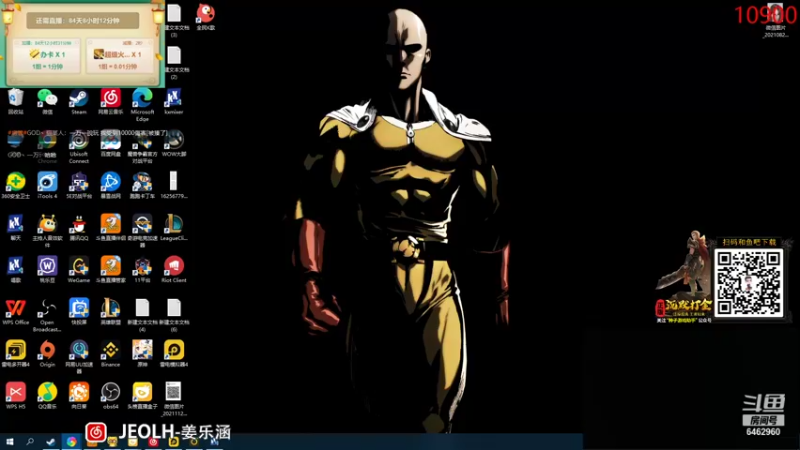Open the 16256779... file on desktop

point(173,185)
